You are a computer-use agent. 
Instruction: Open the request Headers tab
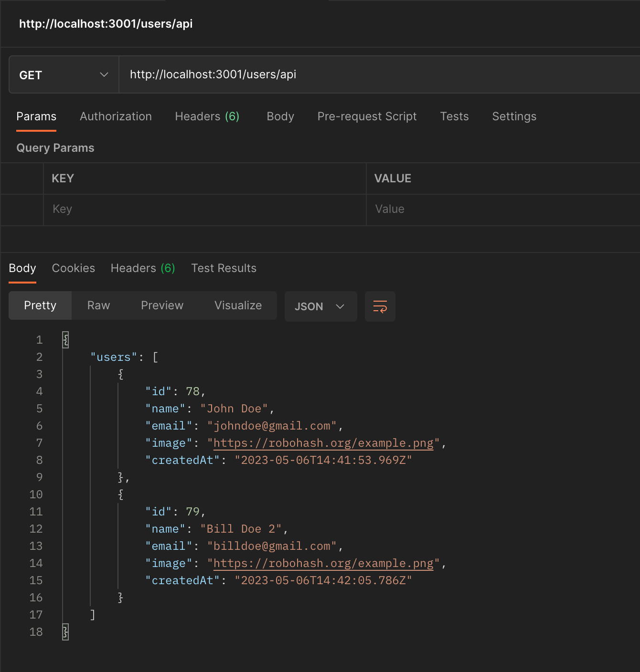point(207,116)
